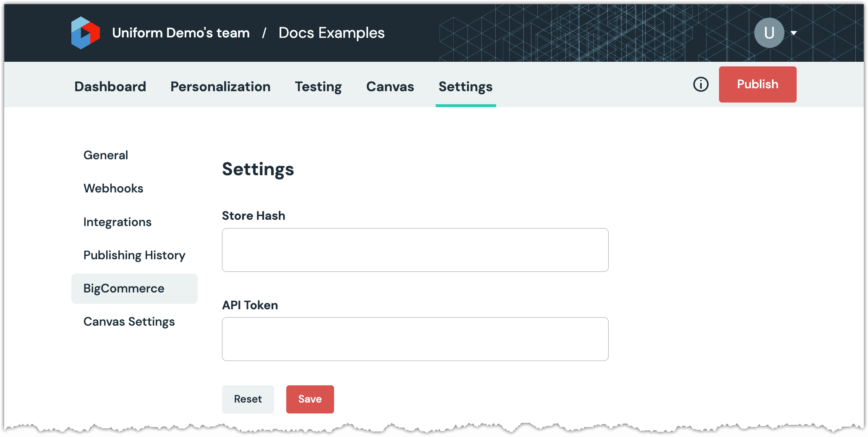Viewport: 868px width, 437px height.
Task: Click the Store Hash label
Action: coord(254,216)
